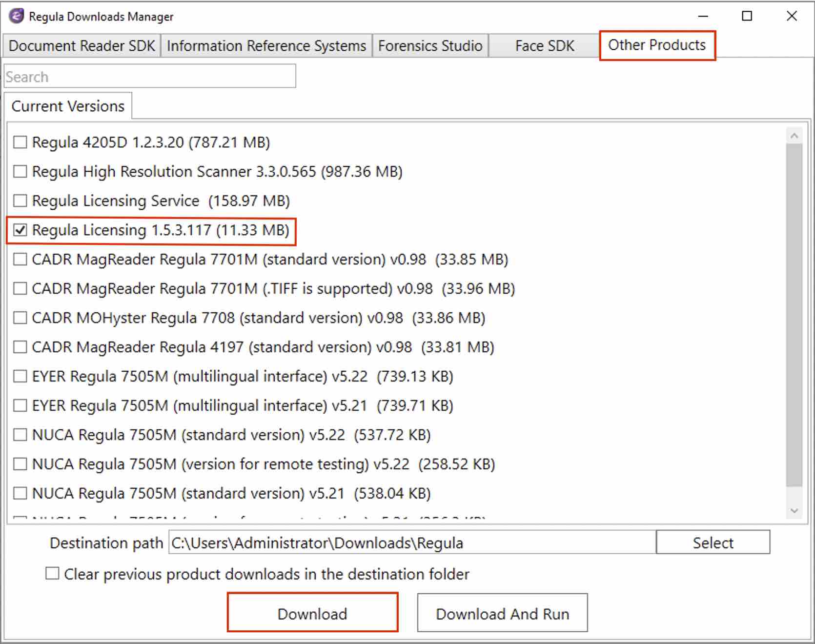Image resolution: width=815 pixels, height=644 pixels.
Task: Check NUCA 7505M remote testing v5.22 checkbox
Action: (20, 464)
